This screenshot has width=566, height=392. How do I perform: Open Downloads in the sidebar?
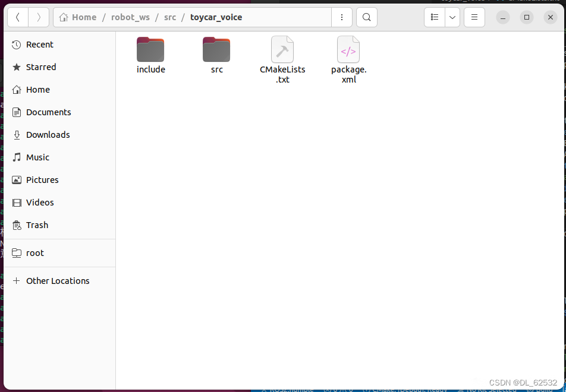(x=59, y=135)
